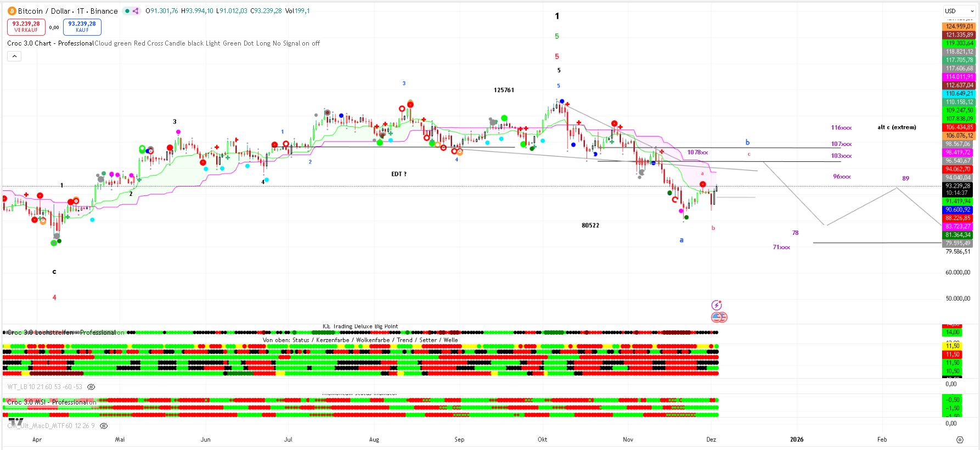
Task: Click the orange 124.959,01 price label
Action: [x=959, y=26]
